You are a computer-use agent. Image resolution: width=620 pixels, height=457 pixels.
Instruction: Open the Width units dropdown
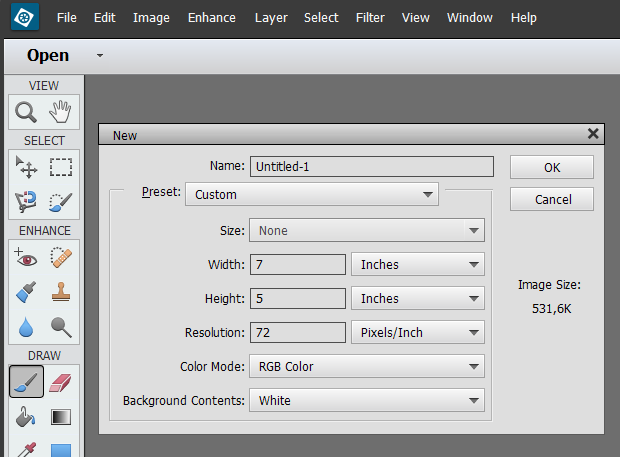pos(417,265)
